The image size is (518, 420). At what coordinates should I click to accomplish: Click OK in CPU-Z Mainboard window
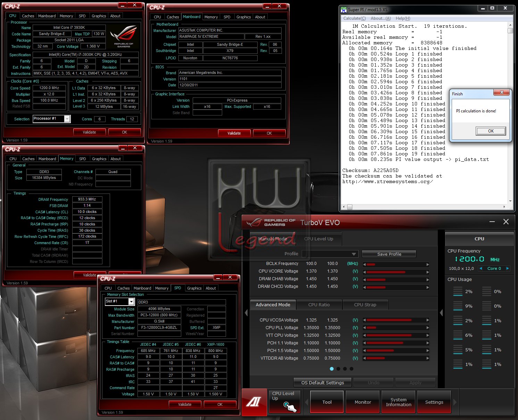[x=269, y=133]
